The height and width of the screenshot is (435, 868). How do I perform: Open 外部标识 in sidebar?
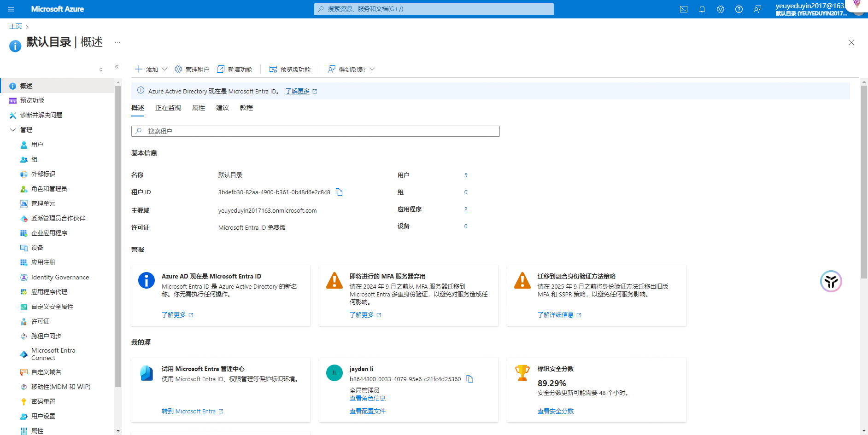click(43, 174)
